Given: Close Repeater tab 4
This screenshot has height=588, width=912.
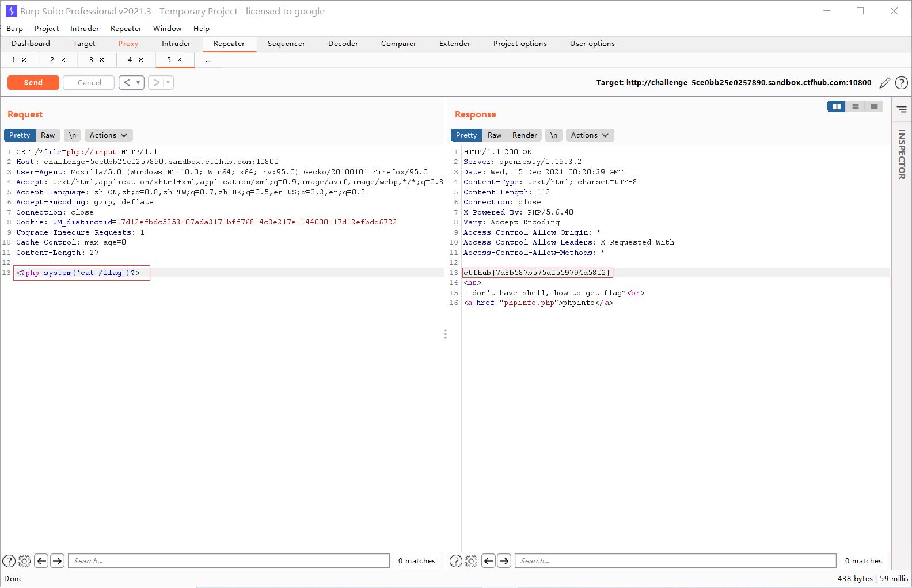Looking at the screenshot, I should click(x=141, y=60).
